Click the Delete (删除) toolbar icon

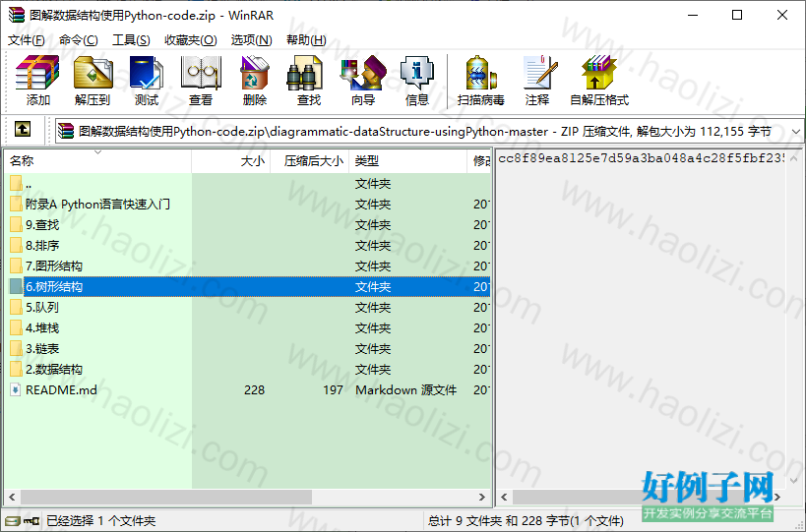pos(255,73)
